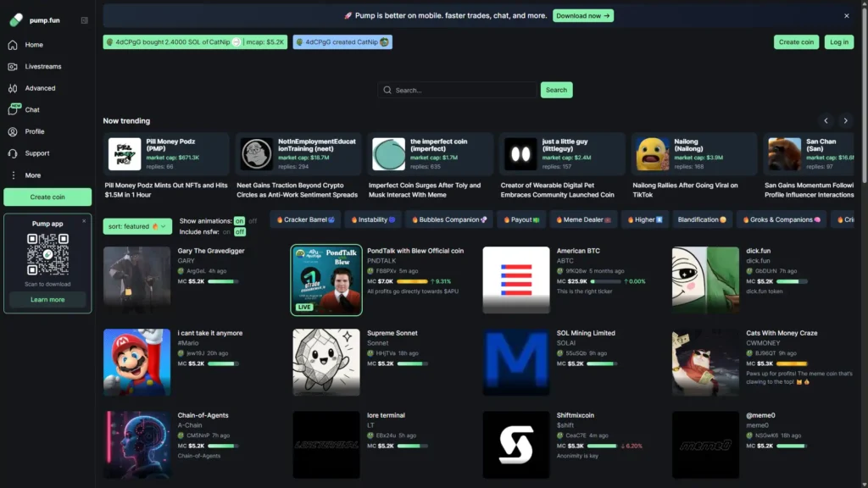
Task: Open the Profile person icon
Action: click(13, 131)
